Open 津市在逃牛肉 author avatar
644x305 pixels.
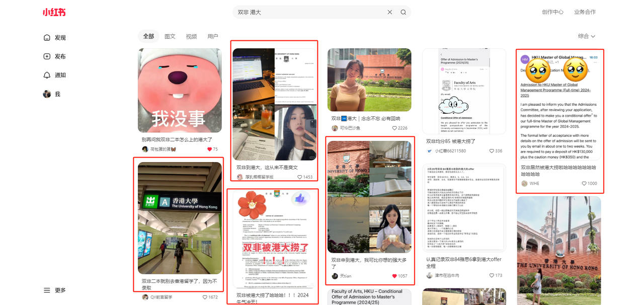pos(430,275)
